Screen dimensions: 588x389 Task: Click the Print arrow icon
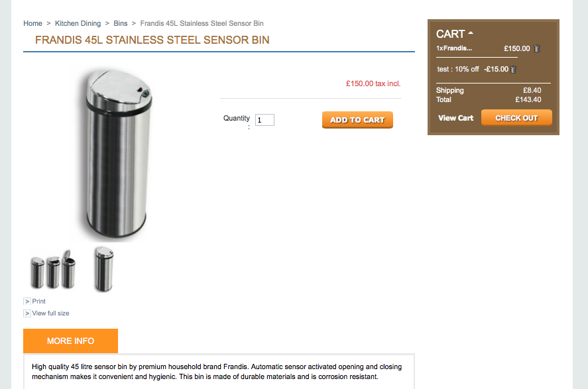27,302
